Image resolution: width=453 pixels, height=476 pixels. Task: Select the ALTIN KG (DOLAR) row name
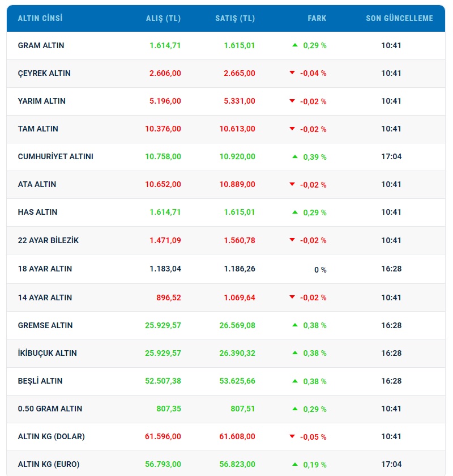(52, 436)
